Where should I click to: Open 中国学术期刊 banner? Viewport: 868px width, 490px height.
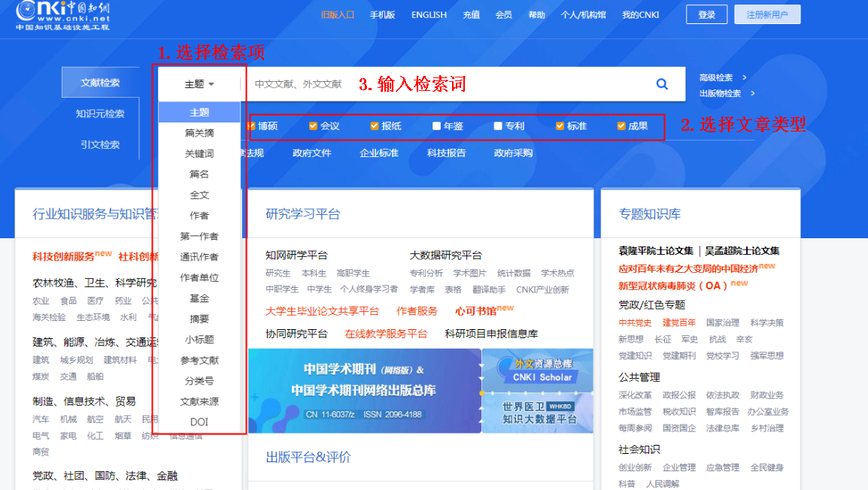[365, 391]
